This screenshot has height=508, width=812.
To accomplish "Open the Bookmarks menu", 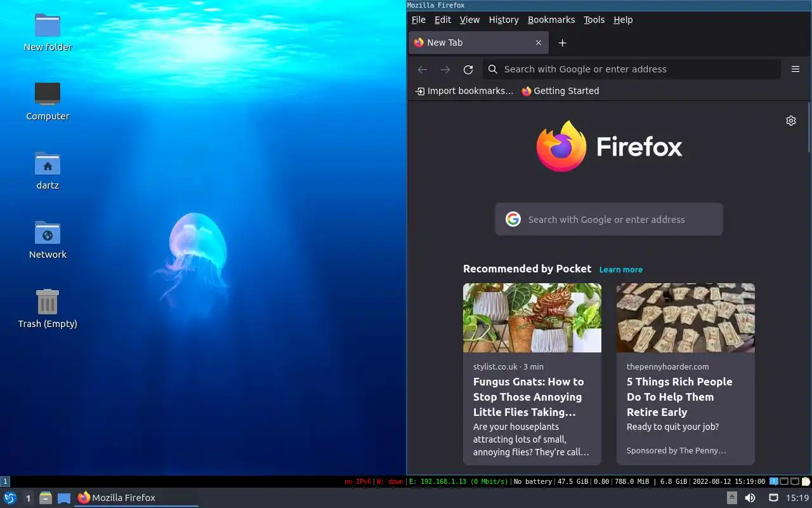I will pos(551,20).
